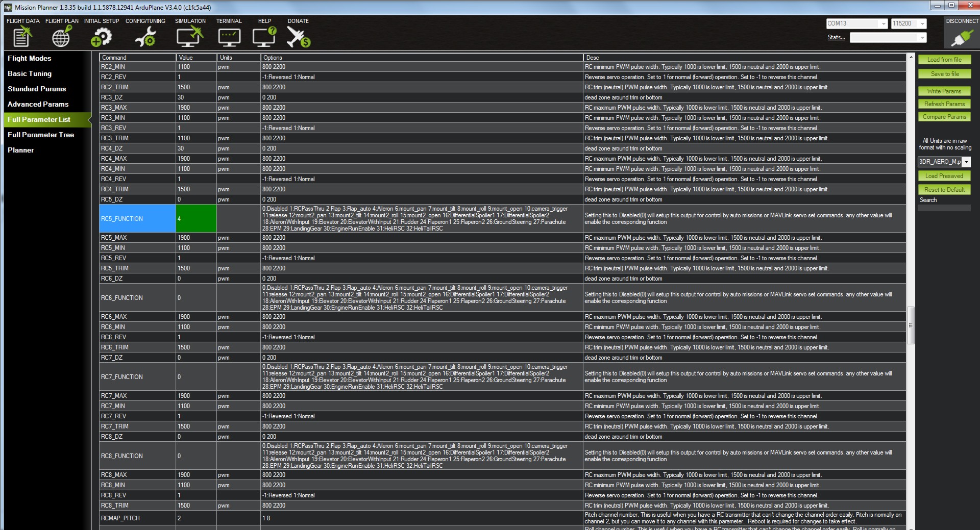Open the Flight Data screen icon

click(x=22, y=36)
